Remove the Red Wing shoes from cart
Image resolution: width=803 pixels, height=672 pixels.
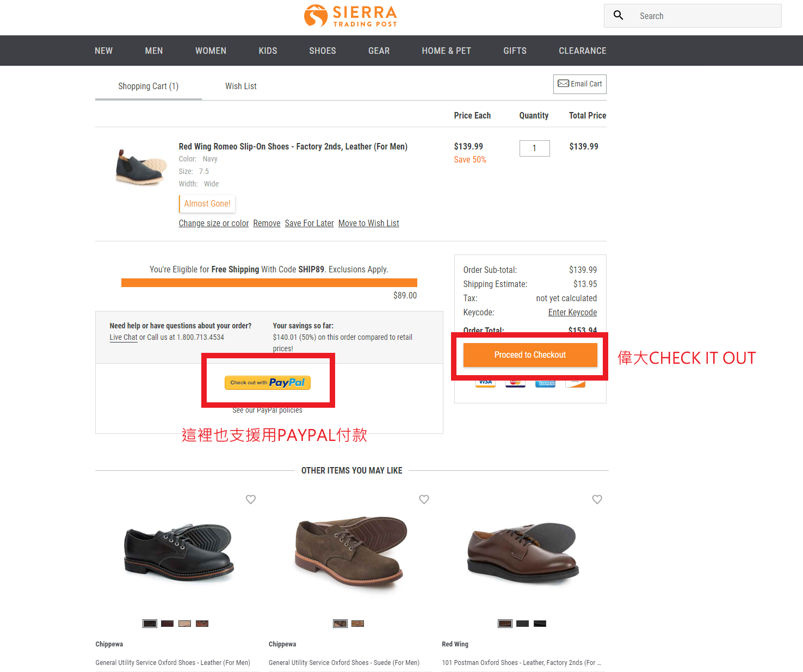click(267, 223)
